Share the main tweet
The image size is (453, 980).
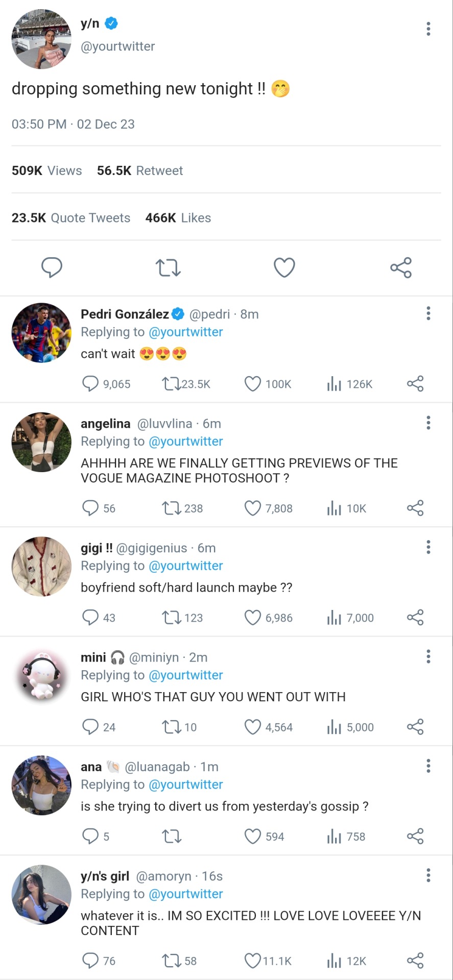coord(401,267)
